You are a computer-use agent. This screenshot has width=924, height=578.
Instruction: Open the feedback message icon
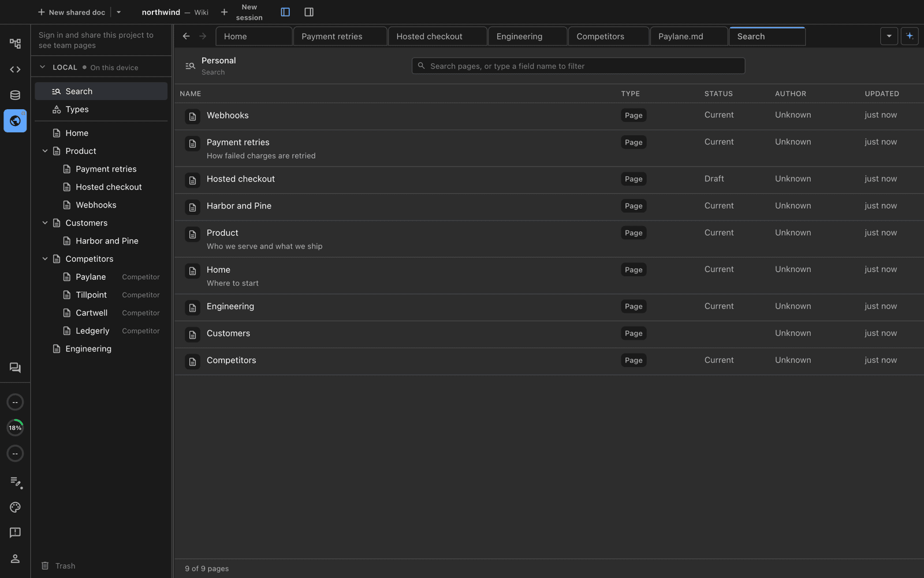point(15,532)
